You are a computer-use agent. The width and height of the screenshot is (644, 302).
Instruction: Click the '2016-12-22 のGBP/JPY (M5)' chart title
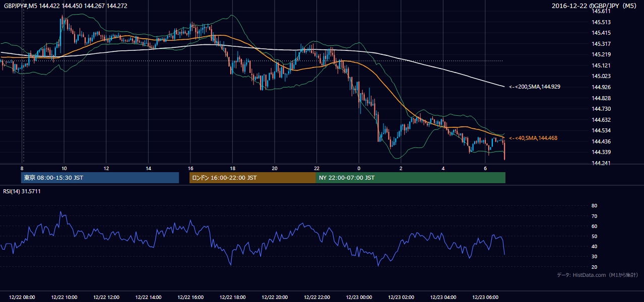(x=595, y=6)
